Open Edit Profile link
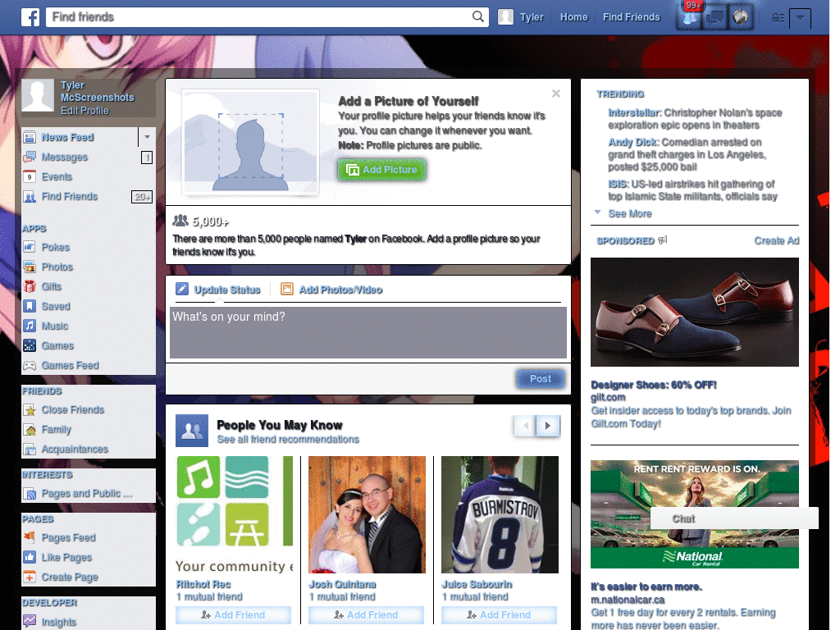 84,111
